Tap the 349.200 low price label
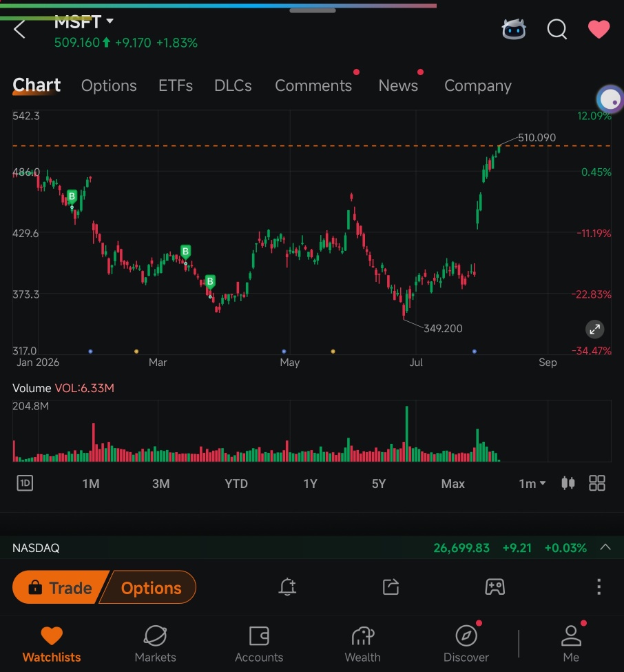Image resolution: width=624 pixels, height=672 pixels. click(x=443, y=328)
